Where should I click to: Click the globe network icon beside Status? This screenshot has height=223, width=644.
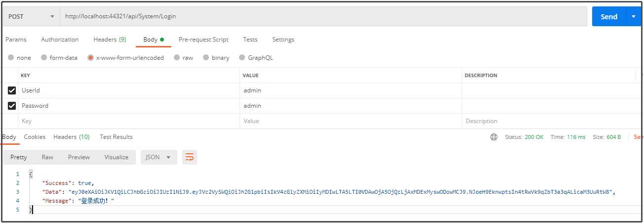(493, 137)
